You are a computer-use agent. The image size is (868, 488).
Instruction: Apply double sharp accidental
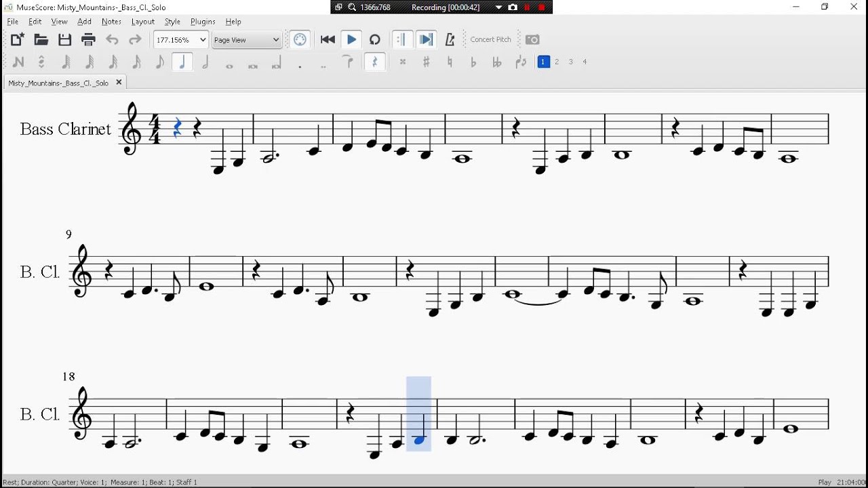(403, 62)
